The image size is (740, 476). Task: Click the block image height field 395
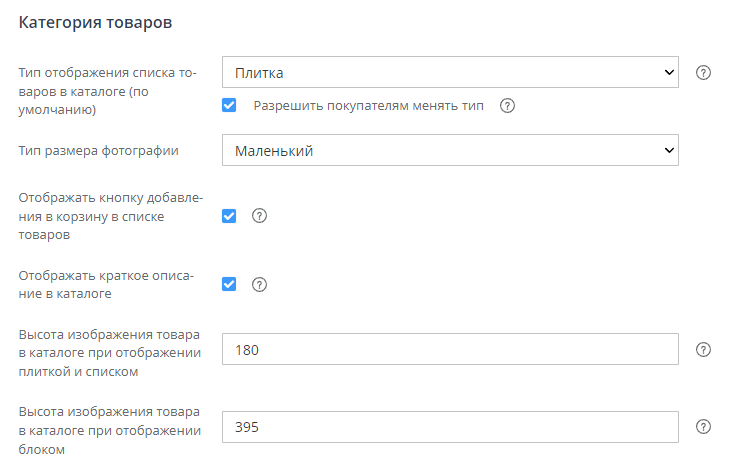(450, 427)
